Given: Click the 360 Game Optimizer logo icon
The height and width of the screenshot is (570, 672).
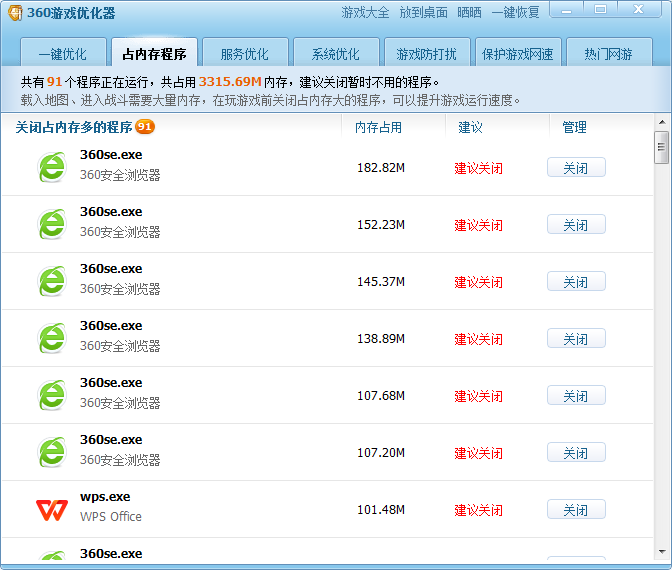Looking at the screenshot, I should [15, 13].
